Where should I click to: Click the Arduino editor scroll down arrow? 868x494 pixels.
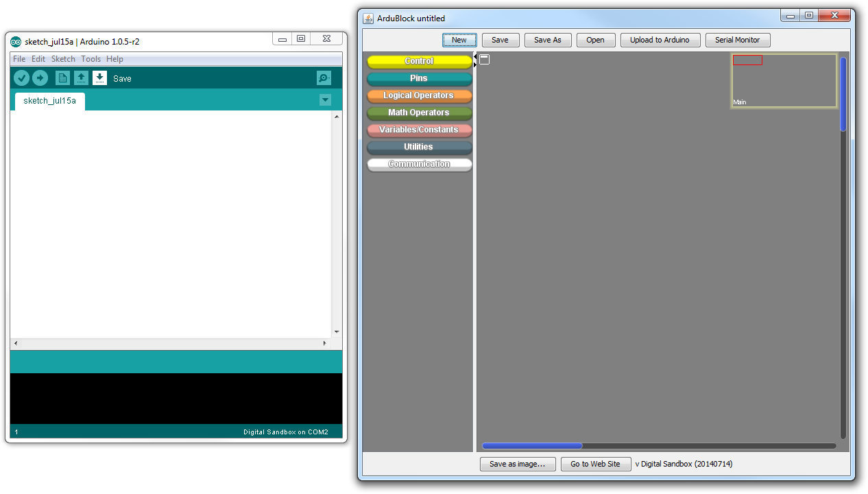click(x=337, y=332)
